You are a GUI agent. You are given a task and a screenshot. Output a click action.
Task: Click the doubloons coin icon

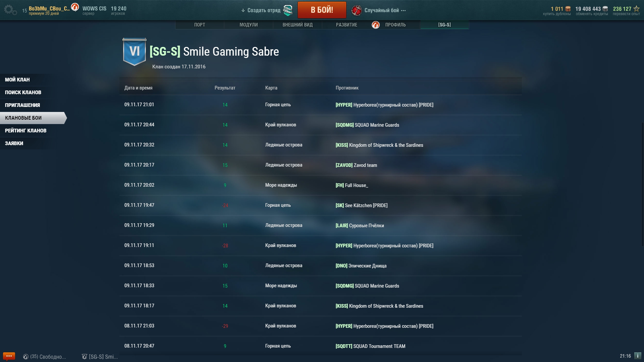click(568, 9)
